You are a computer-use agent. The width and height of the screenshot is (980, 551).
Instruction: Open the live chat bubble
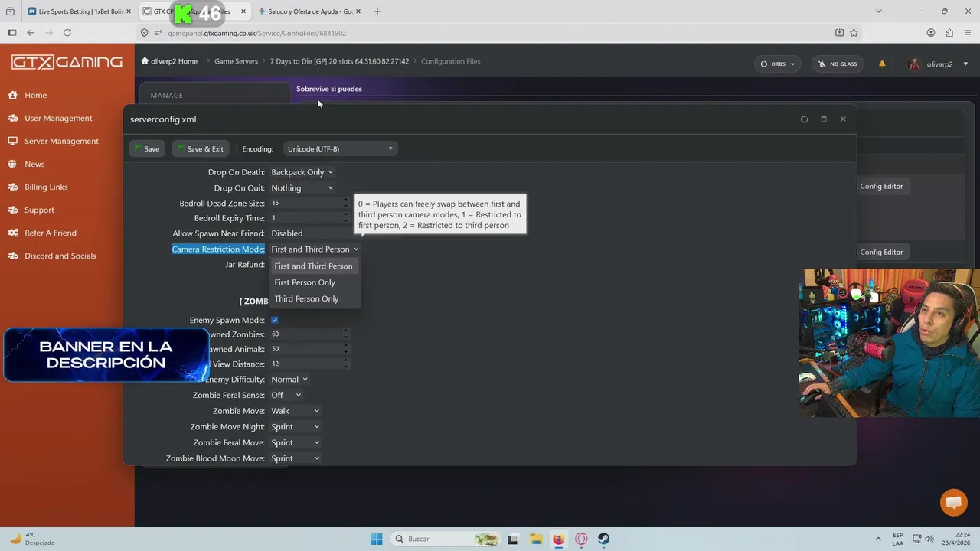tap(954, 502)
